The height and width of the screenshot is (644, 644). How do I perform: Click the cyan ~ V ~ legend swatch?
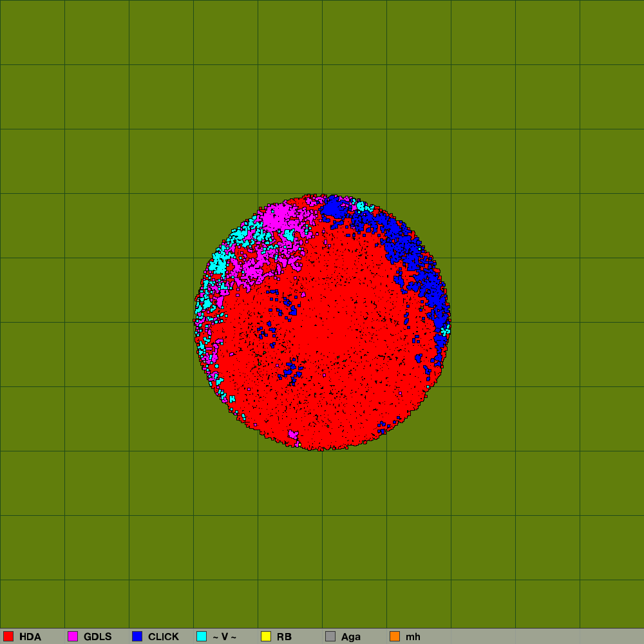click(x=202, y=636)
